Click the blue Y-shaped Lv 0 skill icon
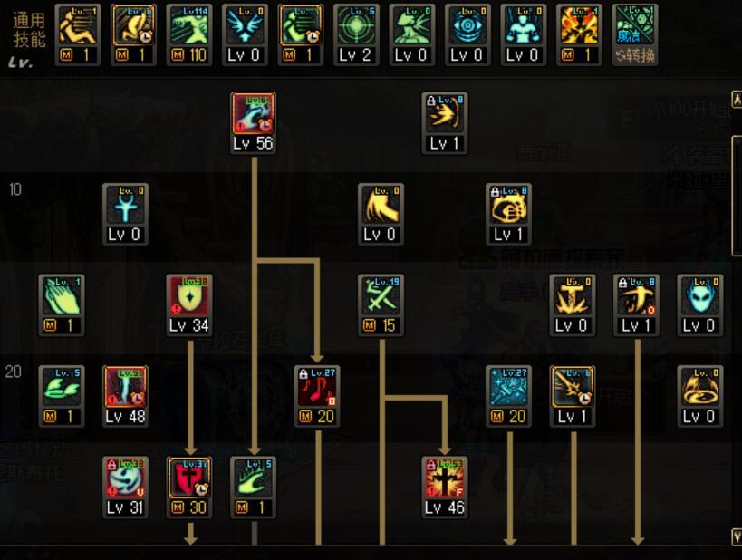742x560 pixels. click(125, 205)
